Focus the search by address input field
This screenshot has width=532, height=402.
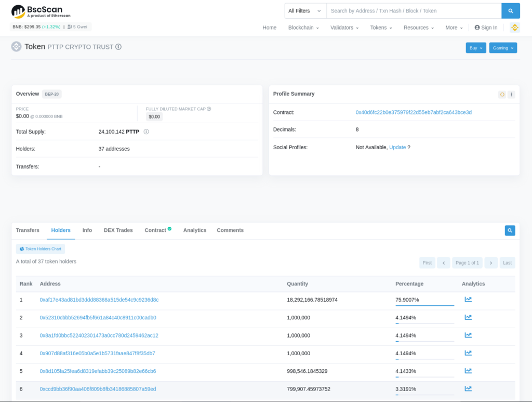point(414,11)
